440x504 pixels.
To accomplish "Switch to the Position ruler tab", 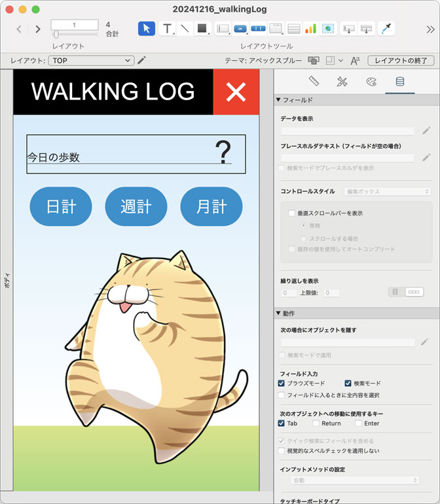I will tap(314, 81).
